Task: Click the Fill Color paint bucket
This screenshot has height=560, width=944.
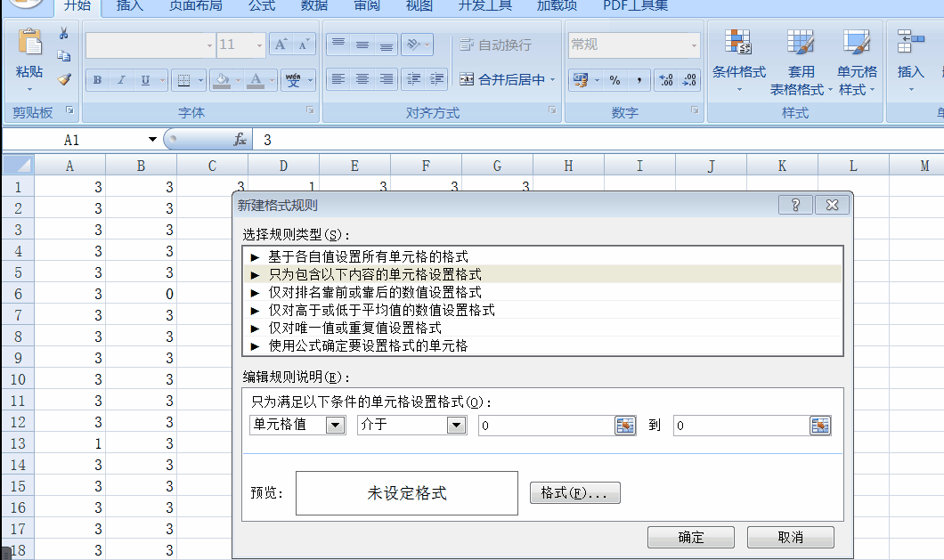Action: [x=222, y=79]
